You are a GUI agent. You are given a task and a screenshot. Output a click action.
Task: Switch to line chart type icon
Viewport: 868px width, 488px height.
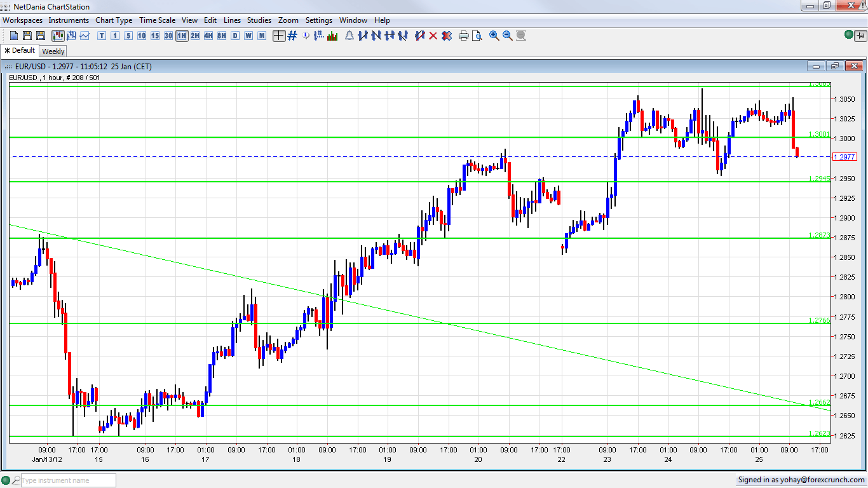85,36
